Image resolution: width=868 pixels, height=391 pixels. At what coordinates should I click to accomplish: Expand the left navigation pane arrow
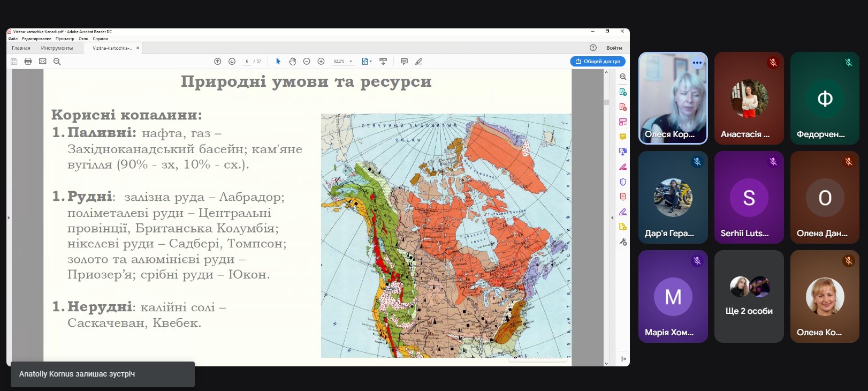(9, 217)
